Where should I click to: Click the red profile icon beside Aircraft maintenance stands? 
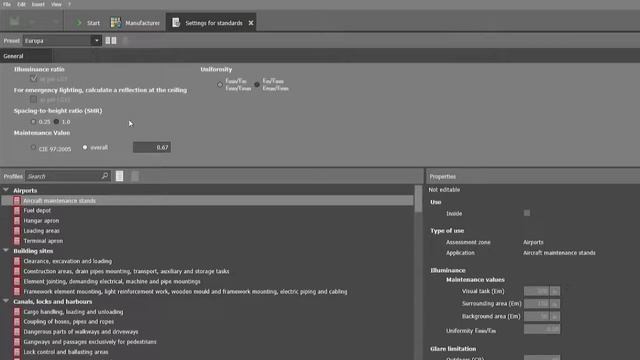click(17, 200)
